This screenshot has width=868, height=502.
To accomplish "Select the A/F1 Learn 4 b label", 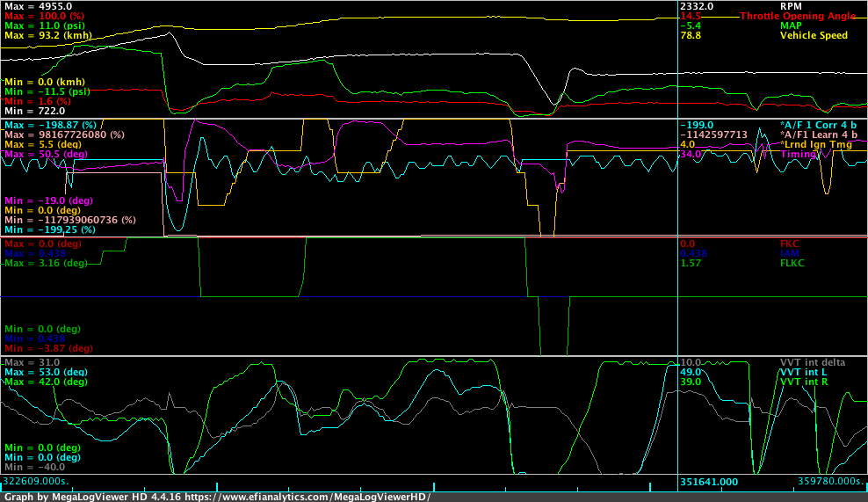I will (x=818, y=135).
